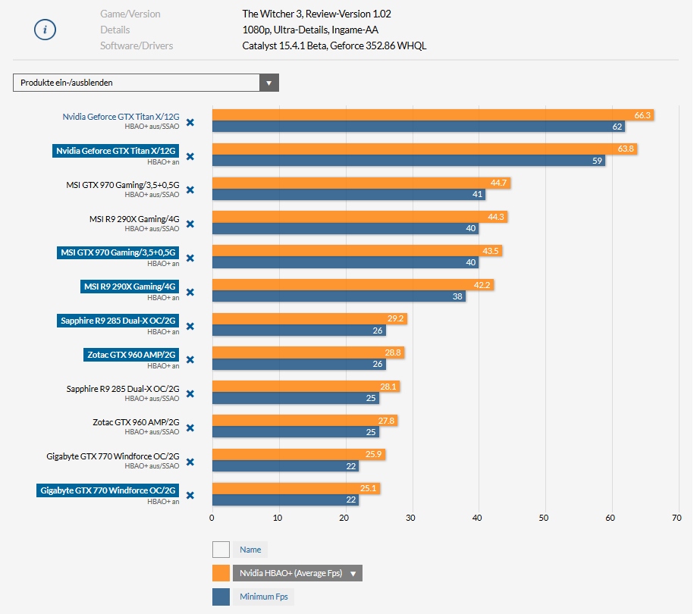Click the blue Minimum Fps legend swatch
The height and width of the screenshot is (614, 700).
[221, 597]
